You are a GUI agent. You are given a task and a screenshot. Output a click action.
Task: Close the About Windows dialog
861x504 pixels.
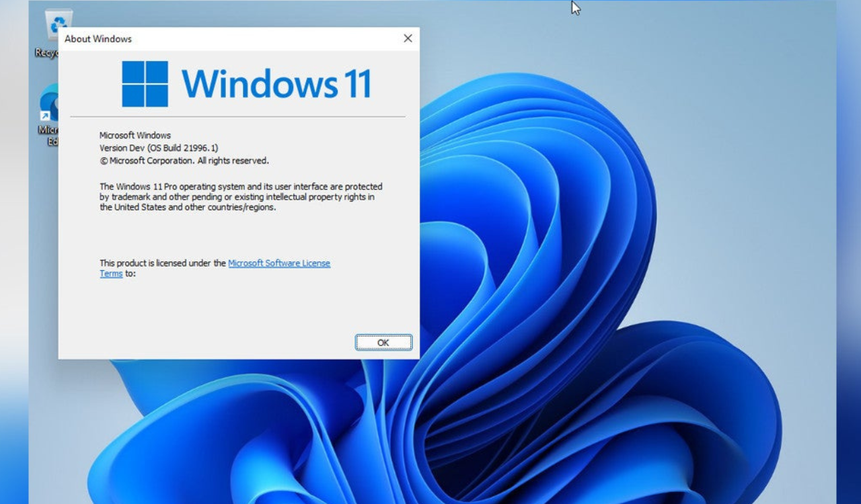pyautogui.click(x=408, y=39)
